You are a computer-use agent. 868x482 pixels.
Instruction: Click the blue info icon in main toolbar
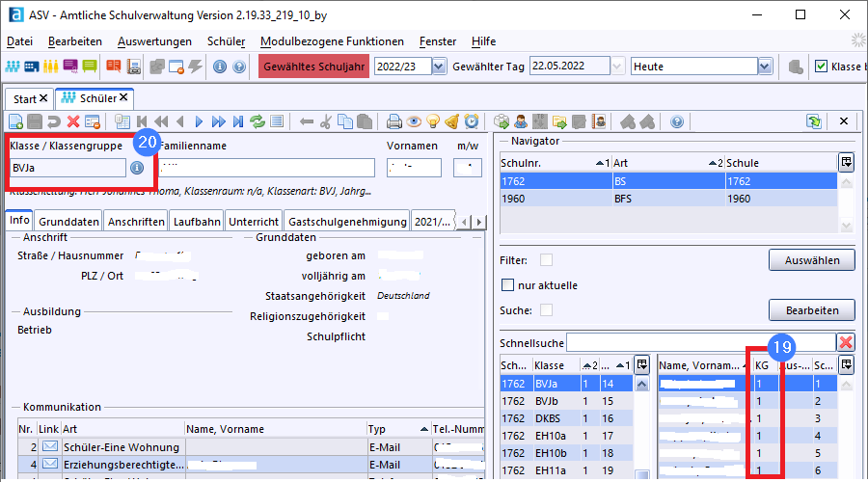point(220,67)
